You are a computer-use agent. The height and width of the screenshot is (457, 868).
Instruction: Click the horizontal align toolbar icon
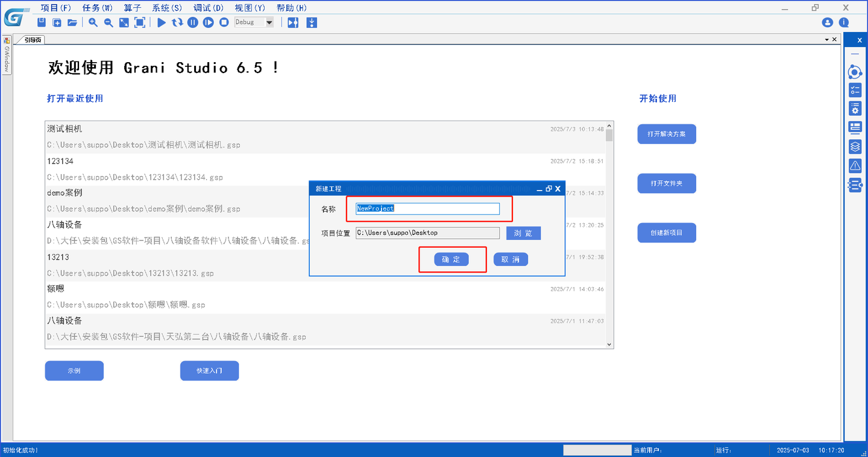pos(293,22)
